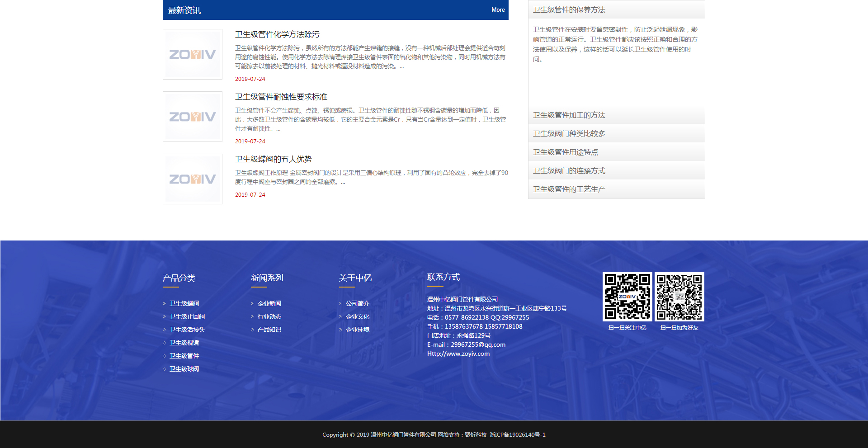868x448 pixels.
Task: Click the 扫一扫关注中亿 QR code
Action: (627, 297)
